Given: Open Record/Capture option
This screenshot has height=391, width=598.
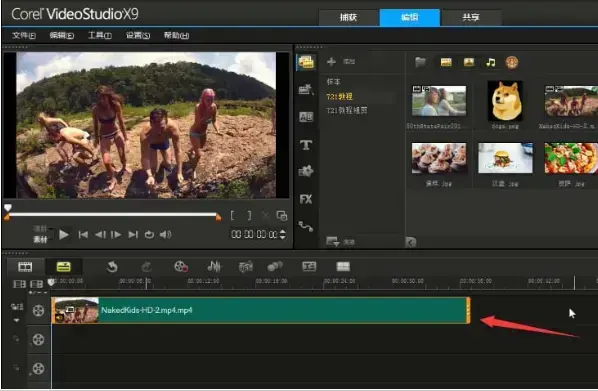Looking at the screenshot, I should click(181, 267).
